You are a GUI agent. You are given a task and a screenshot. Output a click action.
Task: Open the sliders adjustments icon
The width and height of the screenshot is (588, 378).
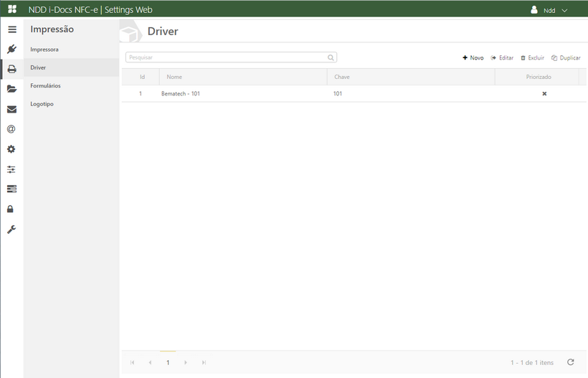pyautogui.click(x=11, y=169)
